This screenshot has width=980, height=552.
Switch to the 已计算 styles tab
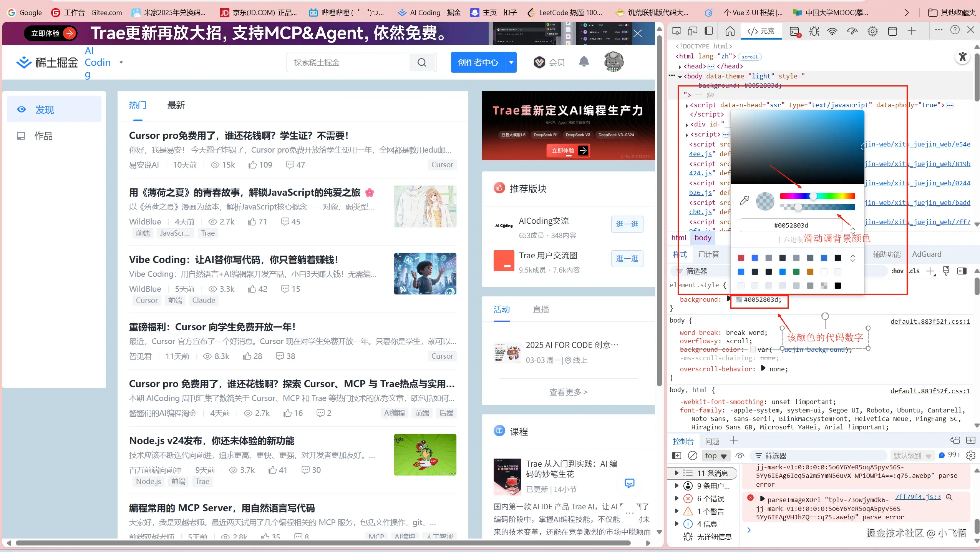tap(708, 254)
